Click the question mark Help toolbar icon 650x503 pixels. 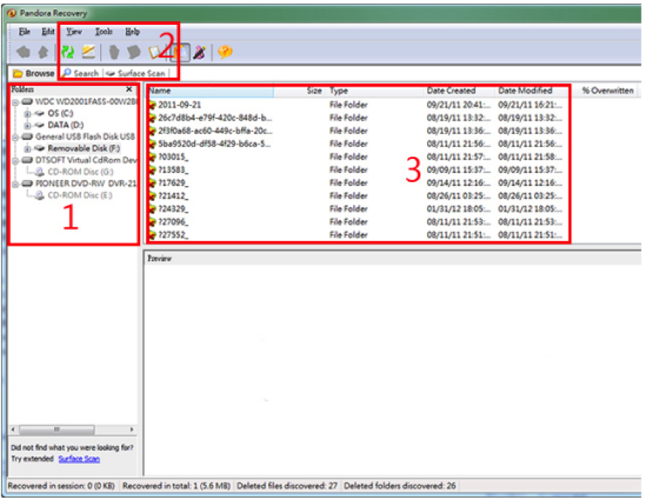225,52
